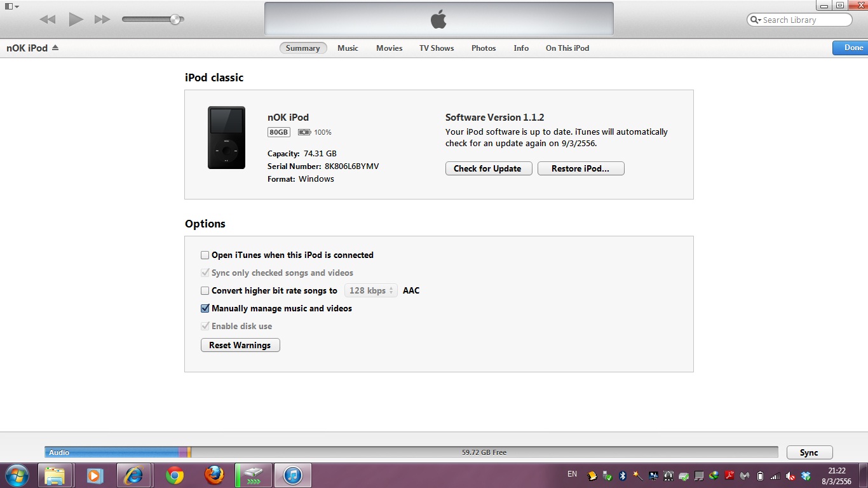
Task: Click the Enable disk use checkbox
Action: tap(205, 326)
